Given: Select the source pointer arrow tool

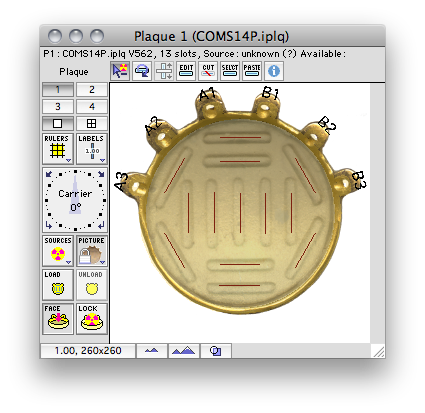Looking at the screenshot, I should click(120, 71).
